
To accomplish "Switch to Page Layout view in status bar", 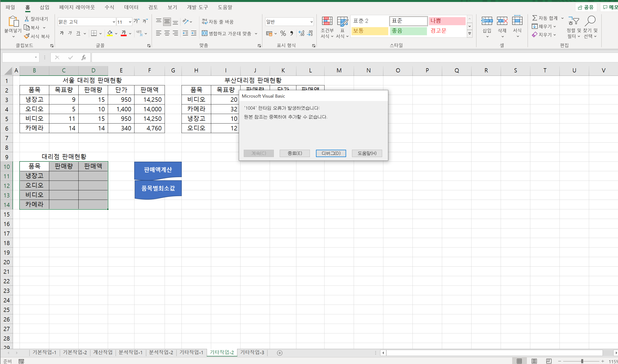I will [x=534, y=361].
